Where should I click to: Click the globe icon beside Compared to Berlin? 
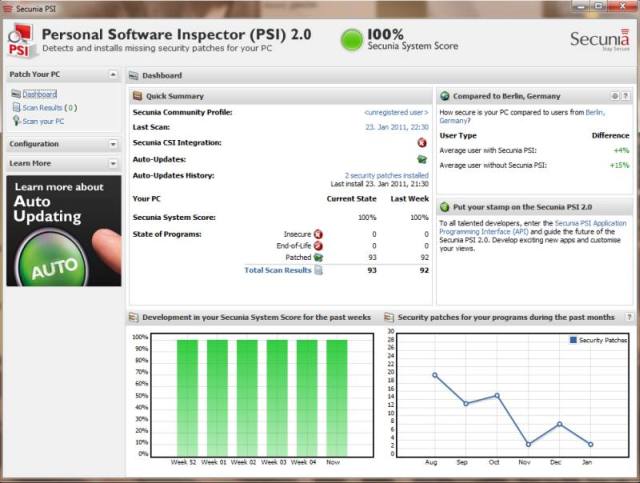[x=445, y=96]
